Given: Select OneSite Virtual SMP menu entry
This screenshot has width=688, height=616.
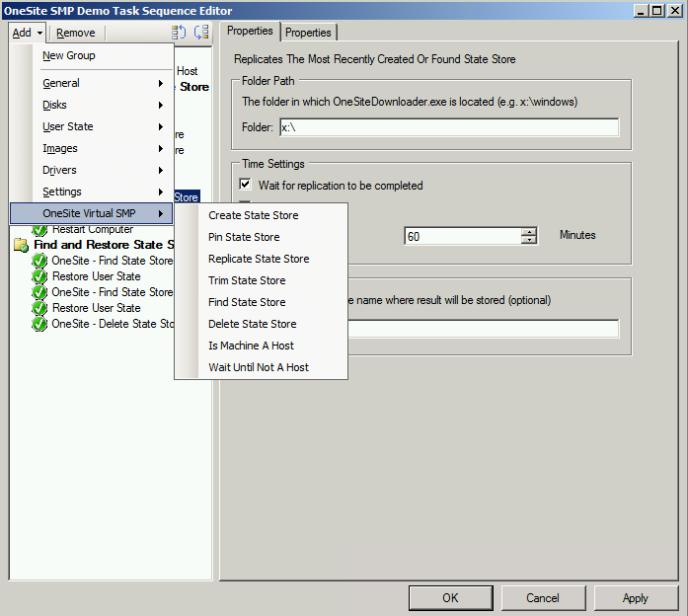Looking at the screenshot, I should (x=91, y=213).
